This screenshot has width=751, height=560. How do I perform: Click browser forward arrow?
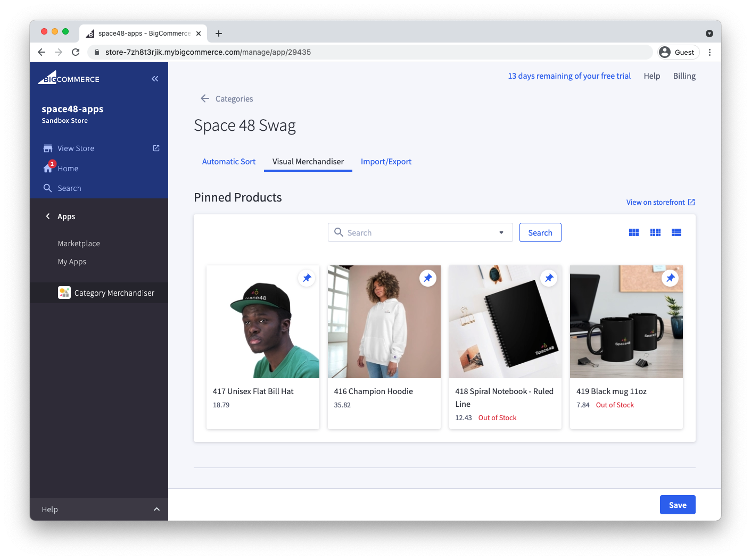(59, 52)
